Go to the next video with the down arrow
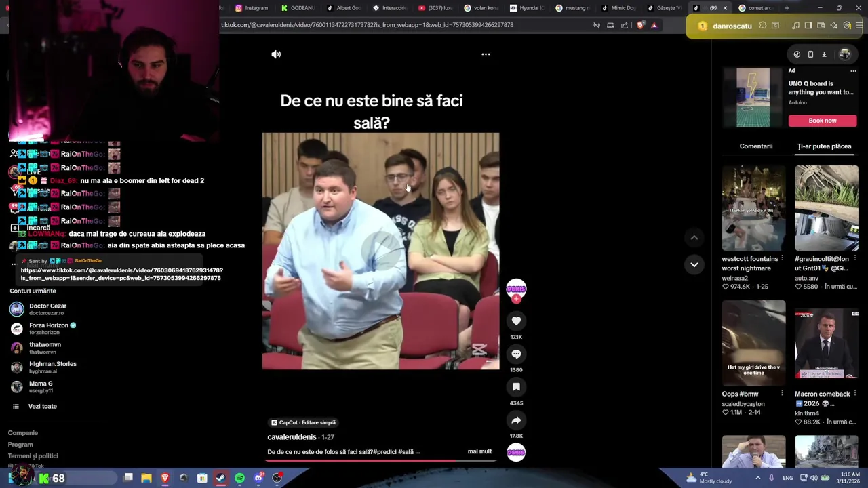This screenshot has width=868, height=488. [694, 264]
